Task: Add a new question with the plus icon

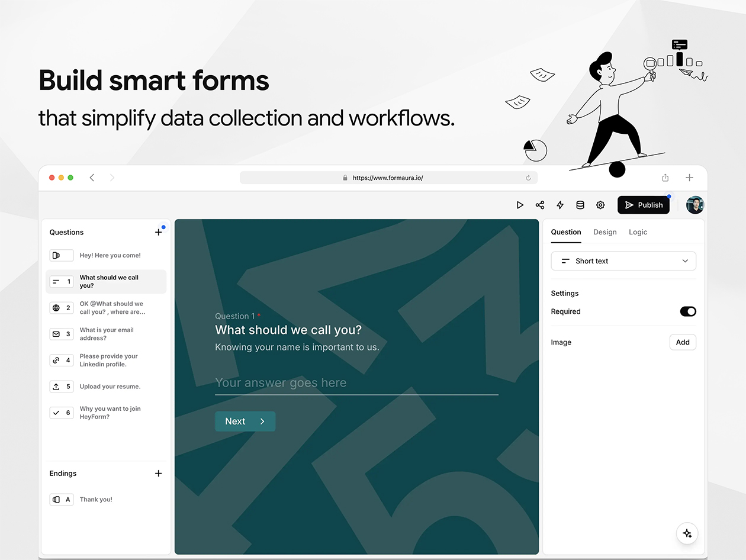Action: (x=158, y=232)
